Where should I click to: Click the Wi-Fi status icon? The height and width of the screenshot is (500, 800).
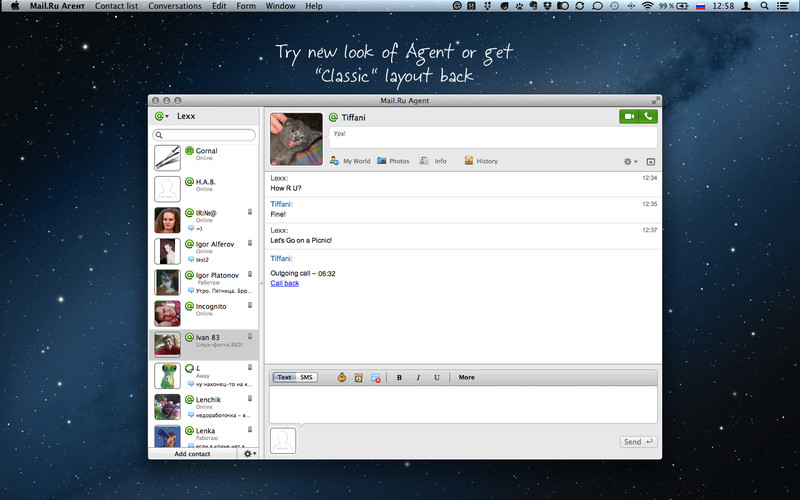[647, 6]
